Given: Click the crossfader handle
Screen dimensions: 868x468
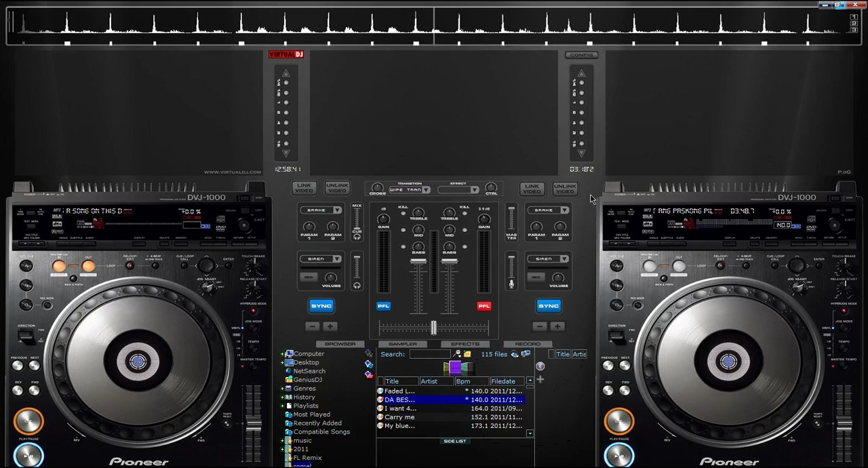Looking at the screenshot, I should 433,328.
